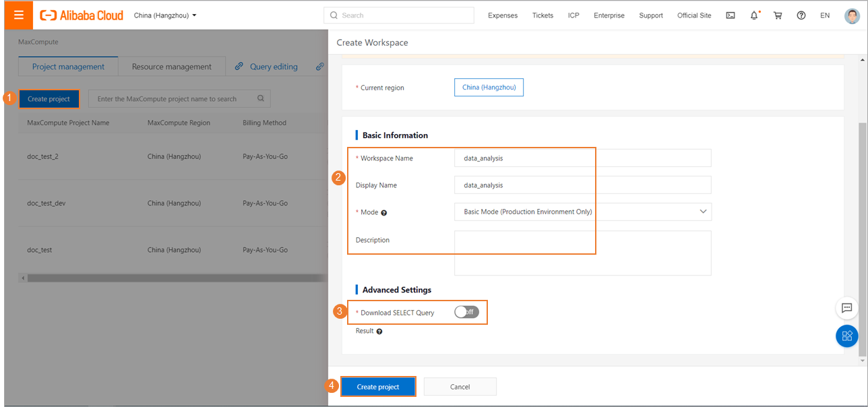Open the blue apps floating button
This screenshot has height=407, width=868.
coord(847,336)
